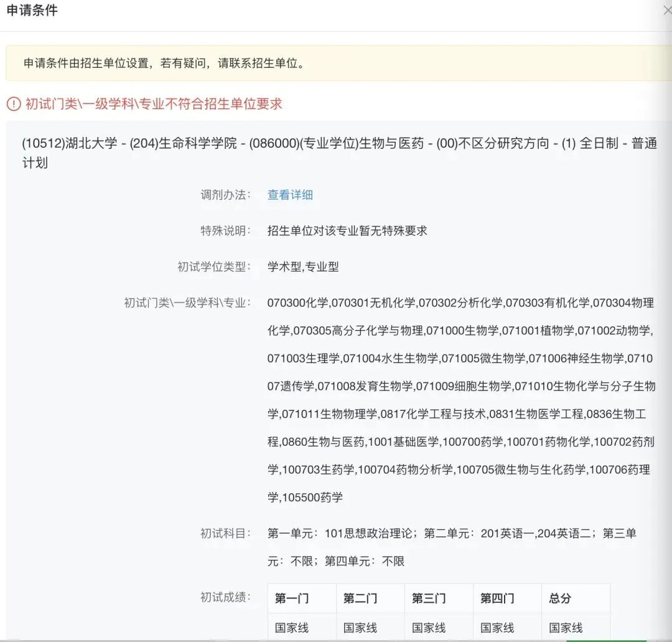The image size is (672, 642).
Task: Click the 调剂办法 label
Action: point(225,195)
